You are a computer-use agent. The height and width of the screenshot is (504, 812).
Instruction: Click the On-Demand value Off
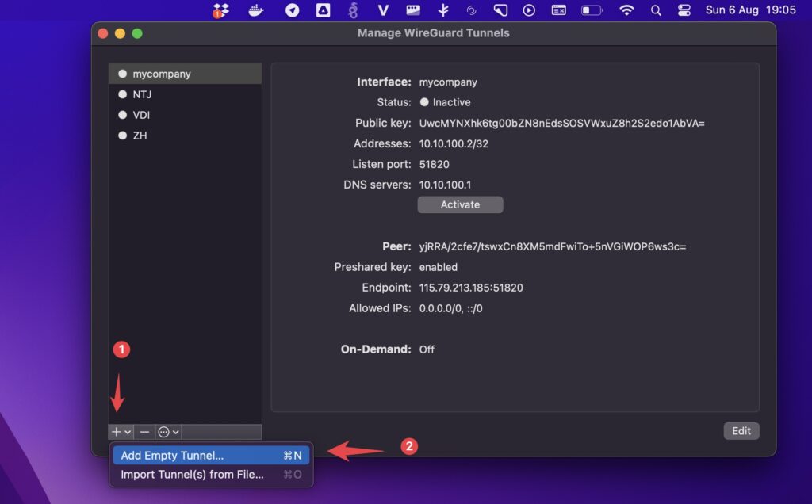(427, 349)
